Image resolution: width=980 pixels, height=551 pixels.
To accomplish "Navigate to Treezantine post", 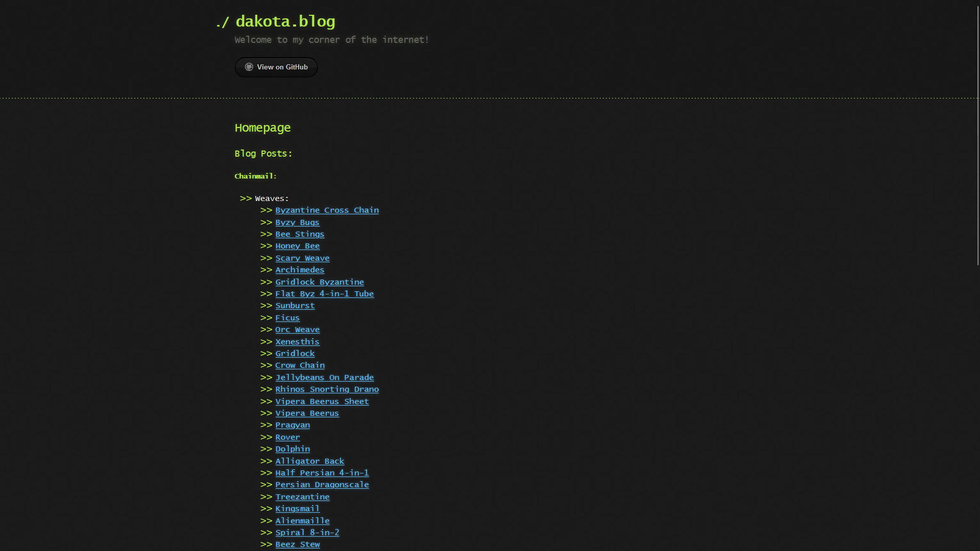I will click(302, 496).
